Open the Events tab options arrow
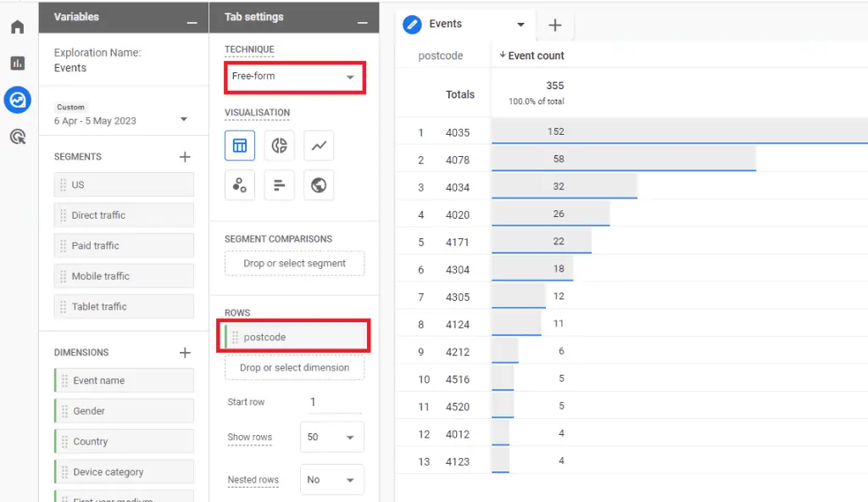This screenshot has height=502, width=868. [521, 25]
